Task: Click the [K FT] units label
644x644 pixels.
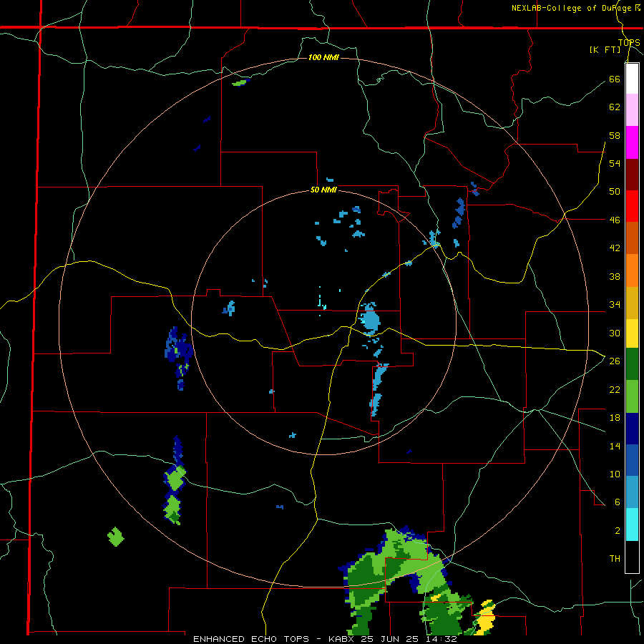Action: click(x=605, y=49)
